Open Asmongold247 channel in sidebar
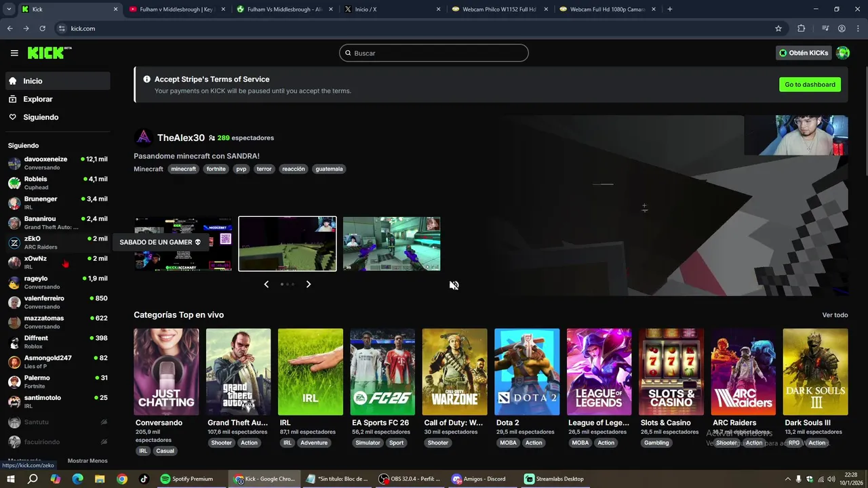Screen dimensions: 868x488 tap(58, 362)
